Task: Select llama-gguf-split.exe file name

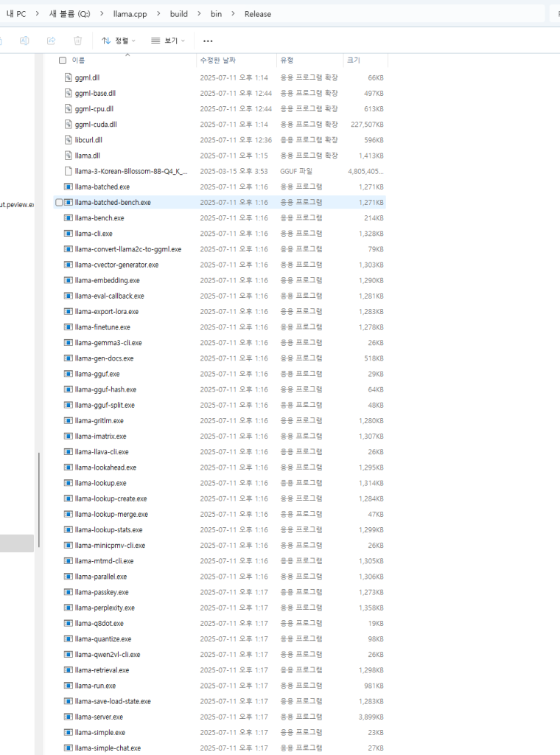Action: (x=105, y=405)
